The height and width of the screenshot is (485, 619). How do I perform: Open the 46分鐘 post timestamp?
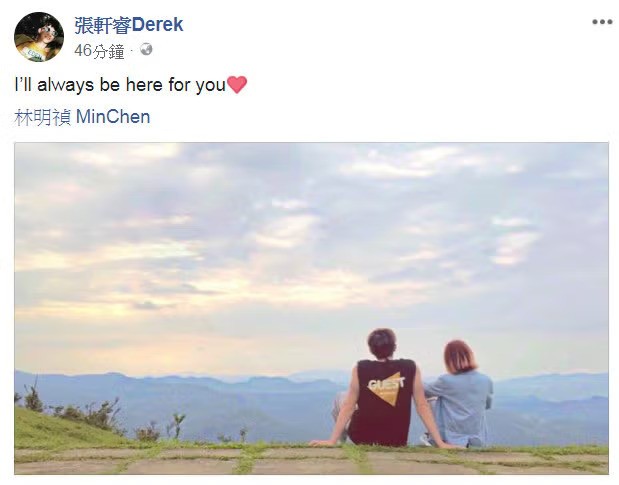tap(99, 51)
